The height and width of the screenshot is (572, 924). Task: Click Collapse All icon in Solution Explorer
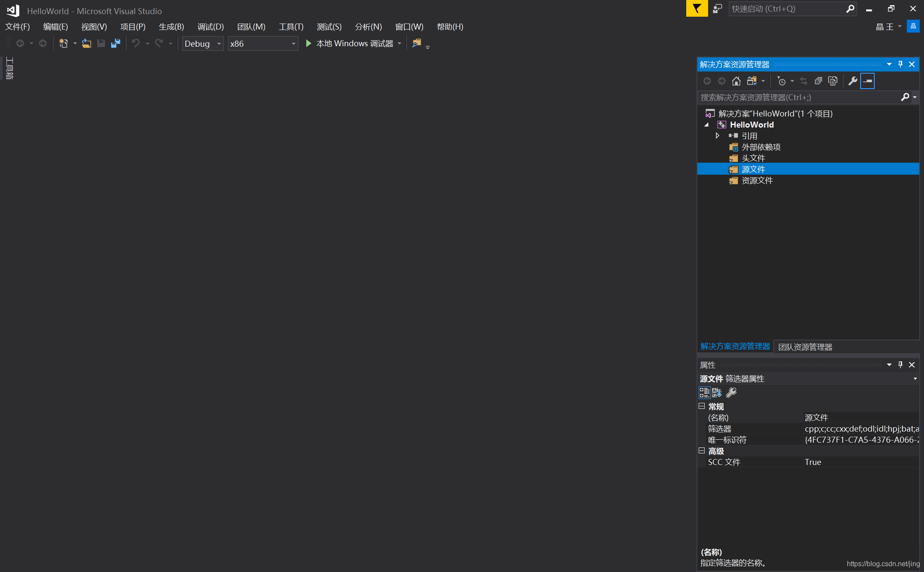(x=818, y=81)
